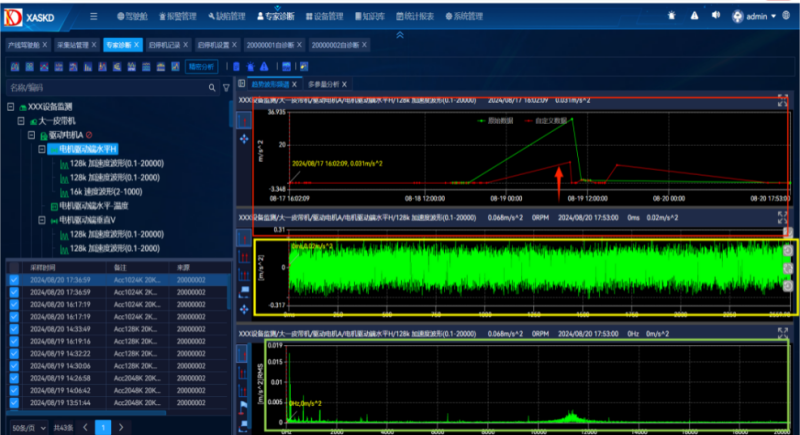800x435 pixels.
Task: Click the pan move icon beside trend chart
Action: click(246, 140)
